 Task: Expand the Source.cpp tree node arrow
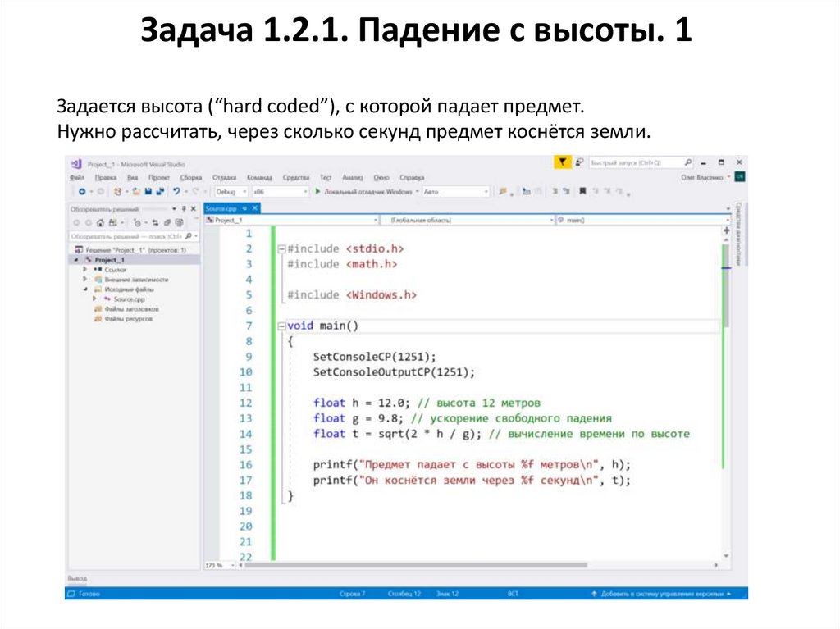(94, 299)
